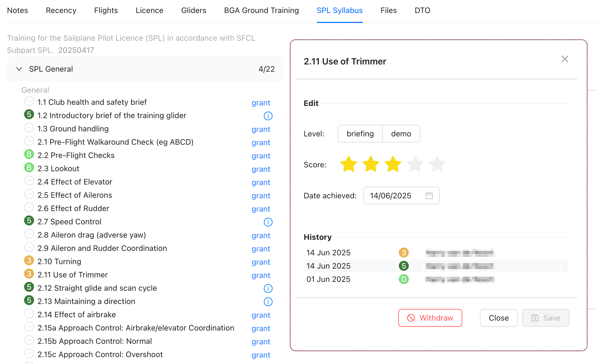Screen dimensions: 597x364
Task: Open the BGA Ground Training tab
Action: [x=261, y=10]
